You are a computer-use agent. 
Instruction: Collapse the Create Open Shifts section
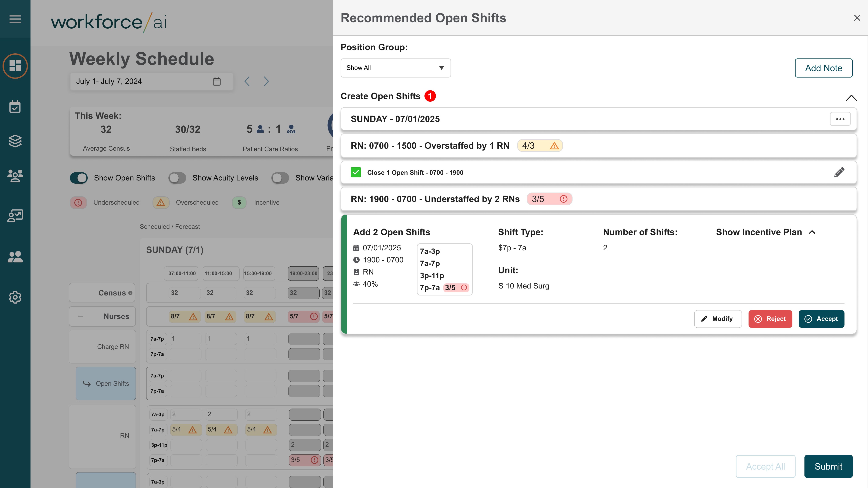pos(851,98)
